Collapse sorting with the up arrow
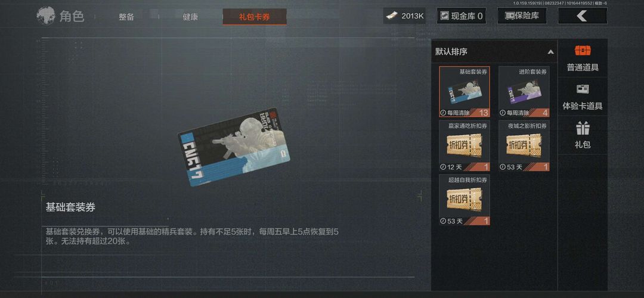 click(x=550, y=52)
